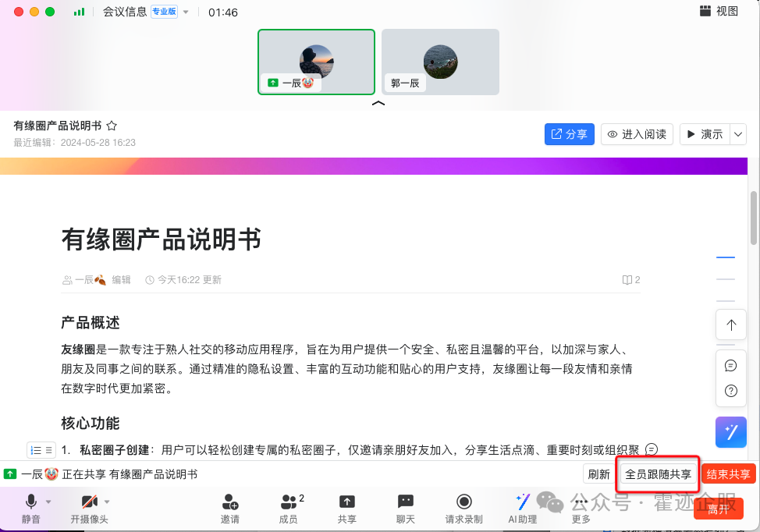Start the 演示 presentation
760x532 pixels.
[705, 134]
